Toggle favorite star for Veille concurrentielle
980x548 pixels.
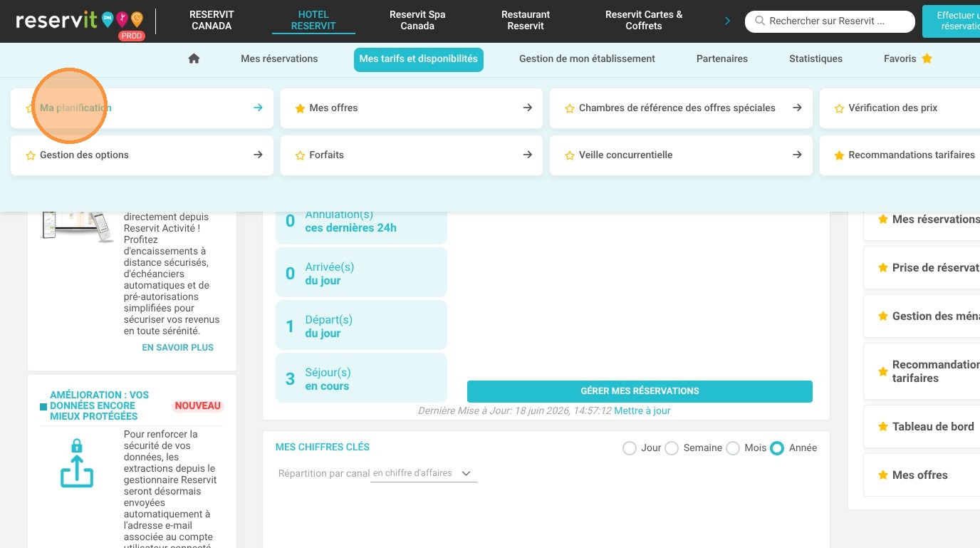coord(569,155)
